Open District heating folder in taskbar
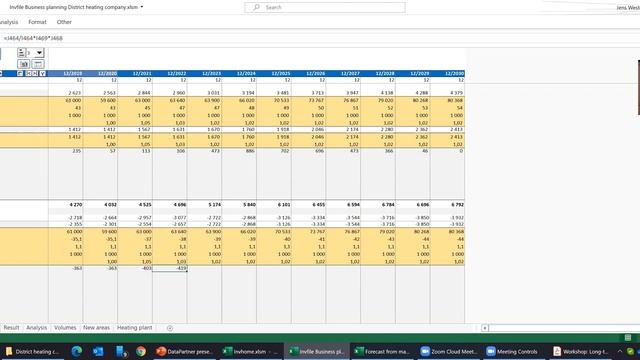This screenshot has width=640, height=360. [32, 351]
